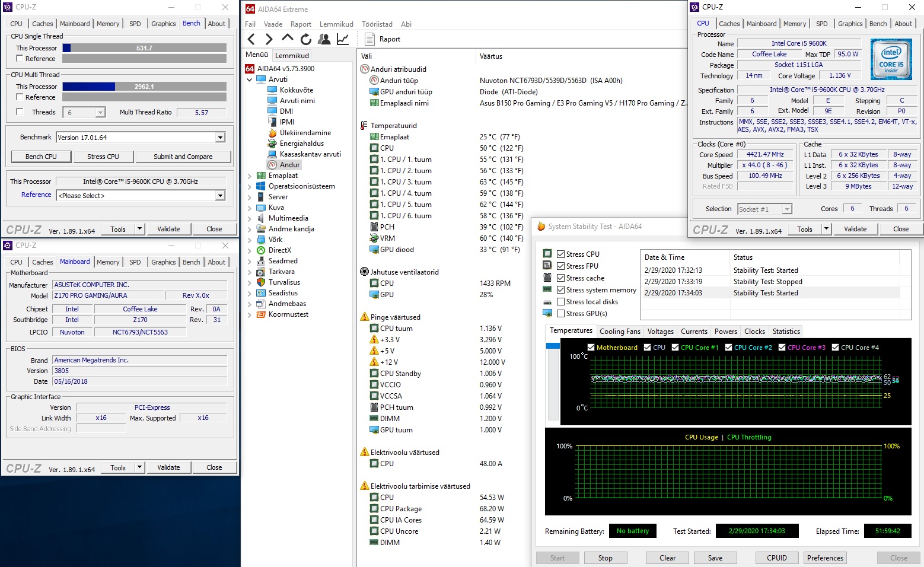The width and height of the screenshot is (924, 567).
Task: Click the Pinge väärtused warning icon
Action: pos(365,317)
